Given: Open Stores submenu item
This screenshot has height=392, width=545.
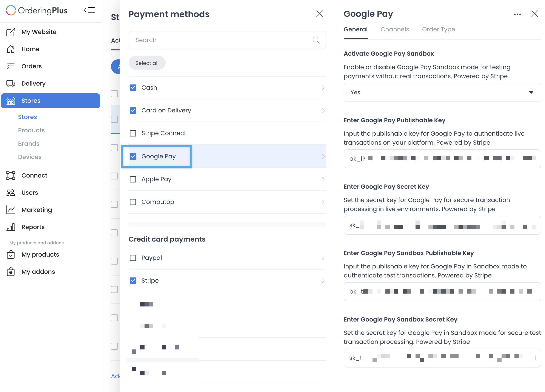Looking at the screenshot, I should (27, 117).
